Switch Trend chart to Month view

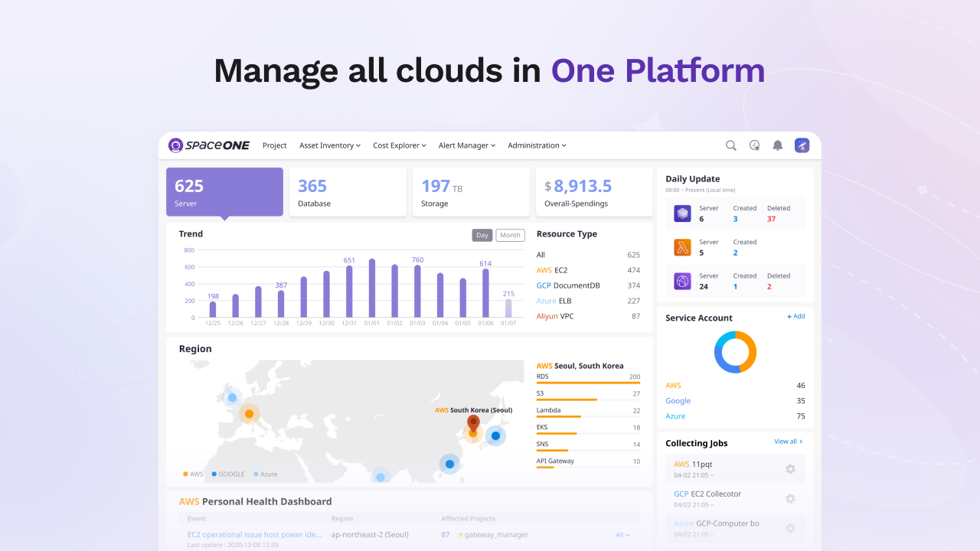[x=510, y=235]
